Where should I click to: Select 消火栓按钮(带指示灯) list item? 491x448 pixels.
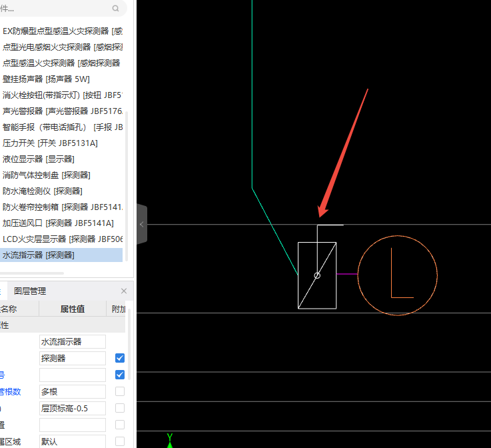(x=61, y=95)
